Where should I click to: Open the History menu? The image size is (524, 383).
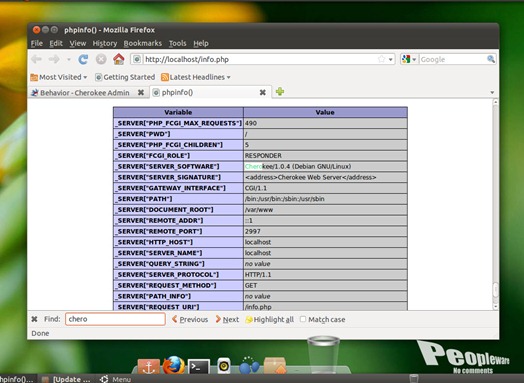[x=105, y=43]
